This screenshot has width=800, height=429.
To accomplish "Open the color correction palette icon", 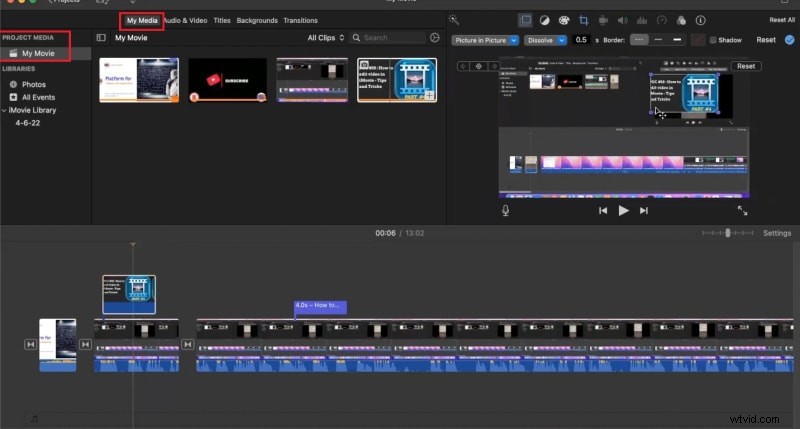I will click(564, 20).
